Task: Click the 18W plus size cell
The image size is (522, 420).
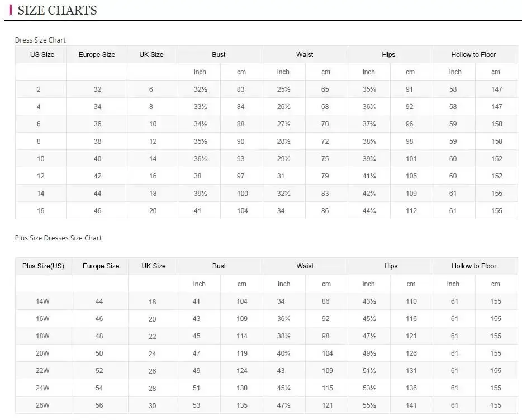Action: 43,336
